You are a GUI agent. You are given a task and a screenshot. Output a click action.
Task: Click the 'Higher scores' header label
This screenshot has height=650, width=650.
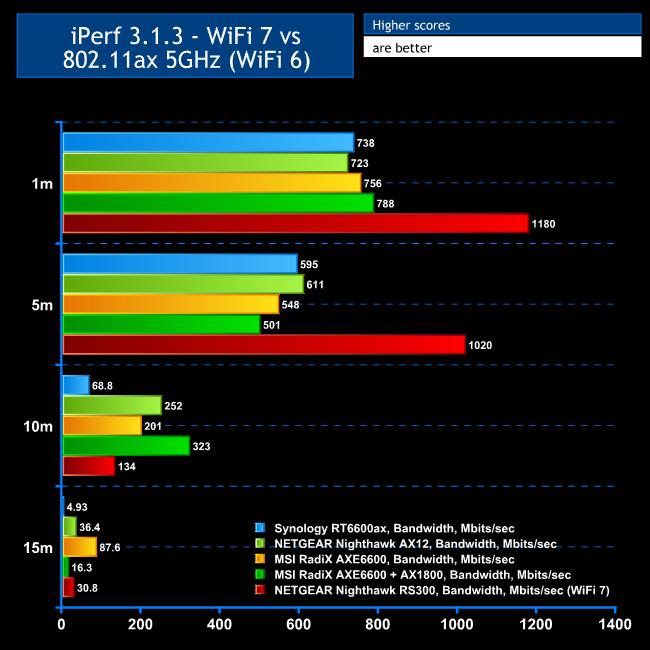[411, 25]
